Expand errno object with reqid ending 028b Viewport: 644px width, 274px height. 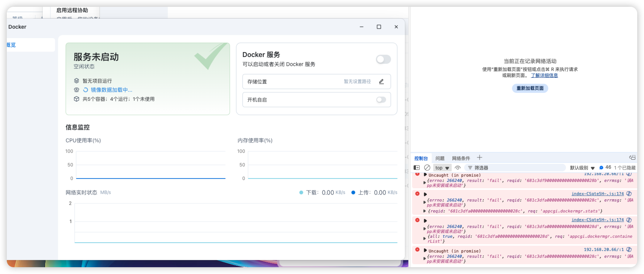click(x=425, y=183)
